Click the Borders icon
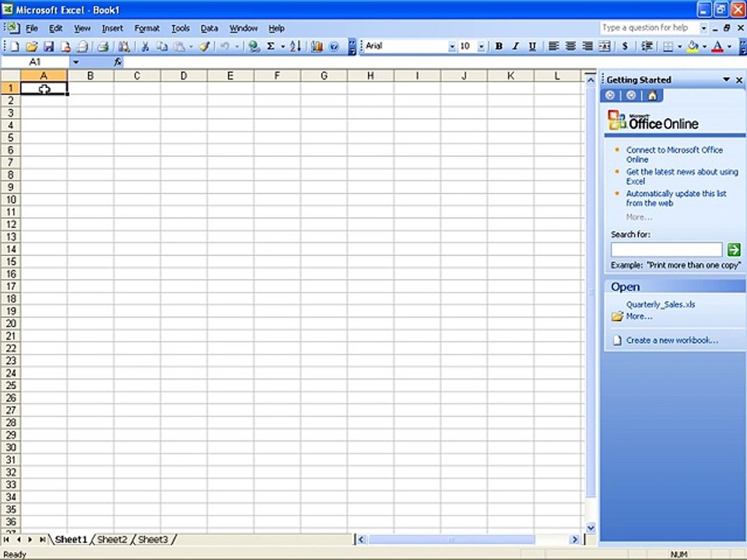The width and height of the screenshot is (747, 560). tap(668, 46)
